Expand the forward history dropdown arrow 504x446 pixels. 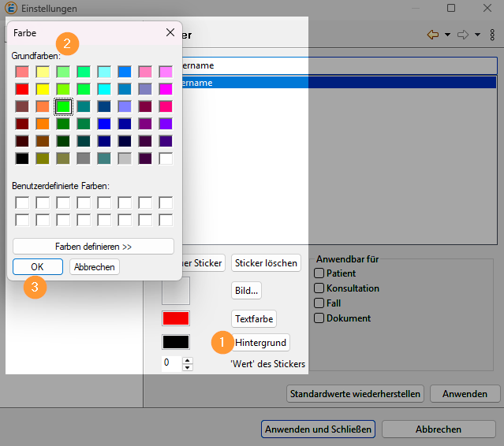pyautogui.click(x=478, y=35)
